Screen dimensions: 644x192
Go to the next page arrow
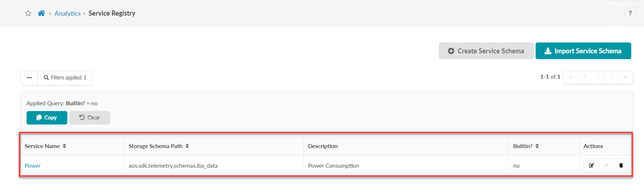(612, 77)
